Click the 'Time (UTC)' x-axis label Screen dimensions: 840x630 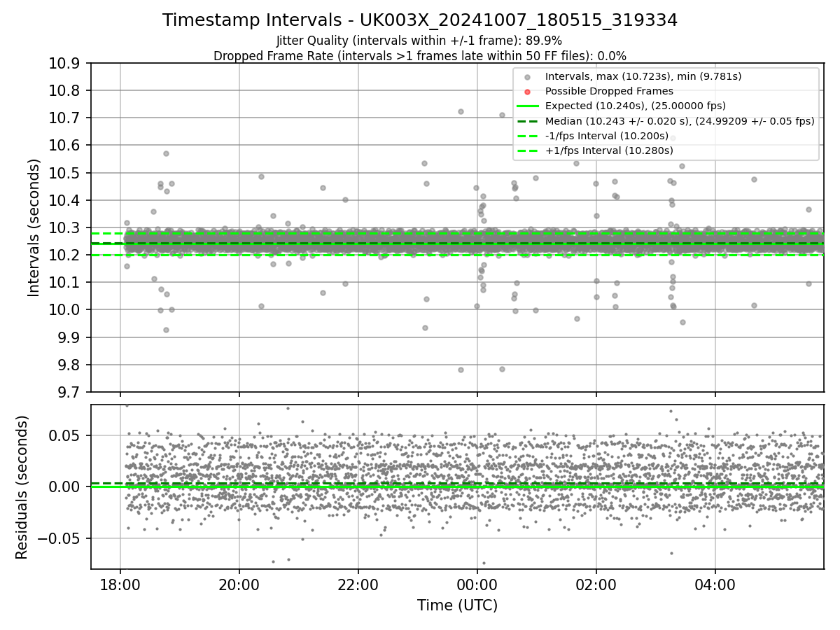click(457, 605)
